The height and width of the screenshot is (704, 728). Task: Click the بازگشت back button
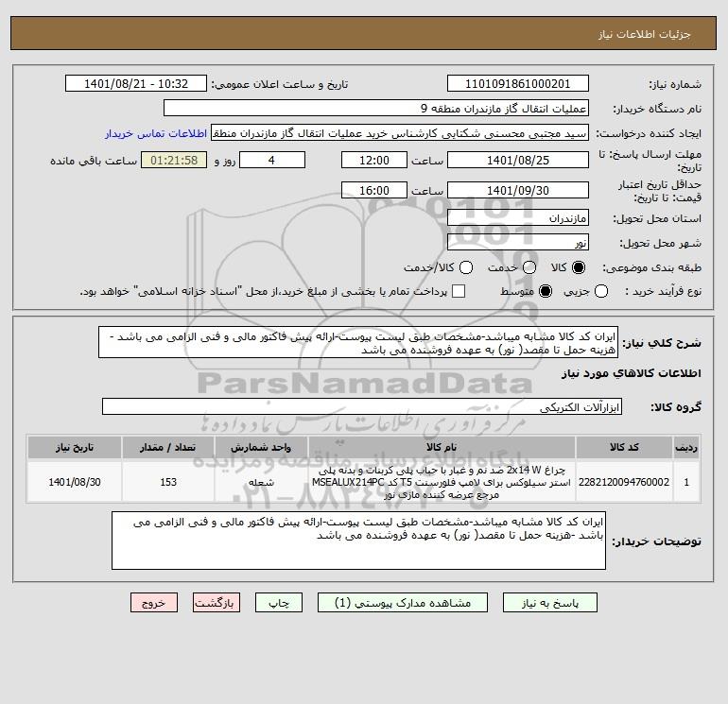point(217,603)
